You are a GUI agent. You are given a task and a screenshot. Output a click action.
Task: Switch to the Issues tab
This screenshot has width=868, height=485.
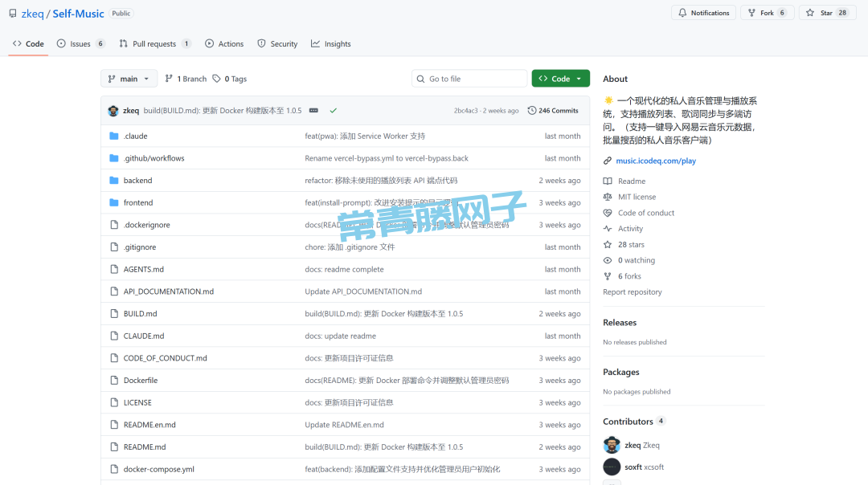tap(80, 44)
